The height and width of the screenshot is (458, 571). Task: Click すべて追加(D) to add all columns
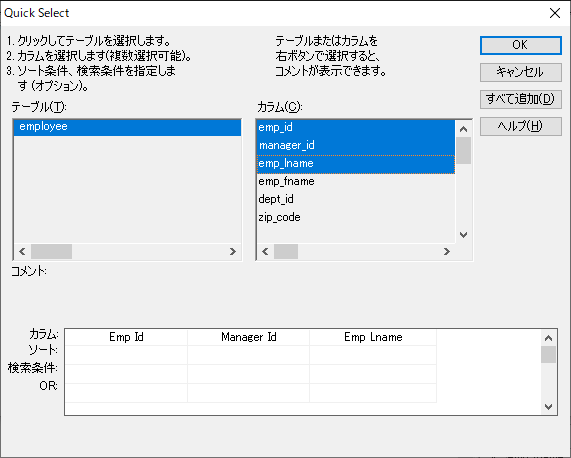(x=520, y=99)
